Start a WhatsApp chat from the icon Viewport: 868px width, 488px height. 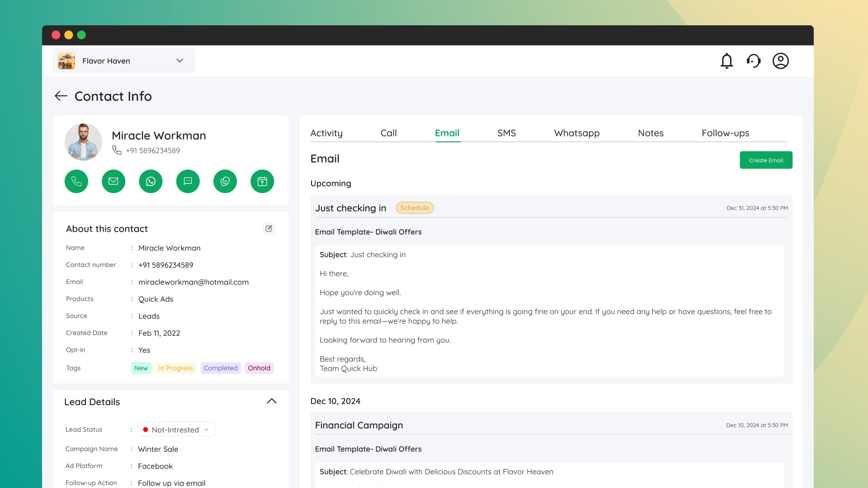click(151, 181)
